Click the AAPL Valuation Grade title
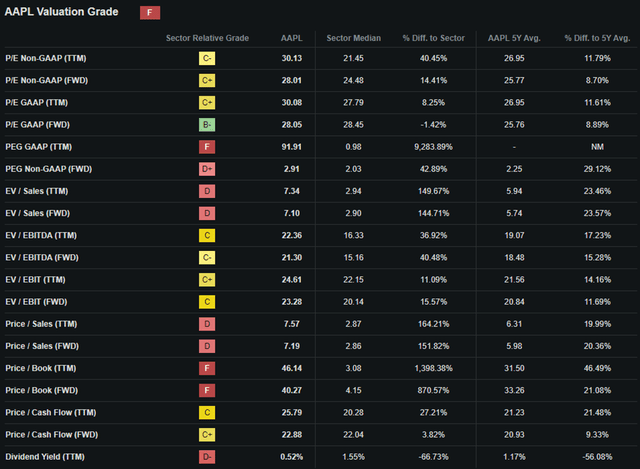This screenshot has height=469, width=640. click(x=62, y=12)
